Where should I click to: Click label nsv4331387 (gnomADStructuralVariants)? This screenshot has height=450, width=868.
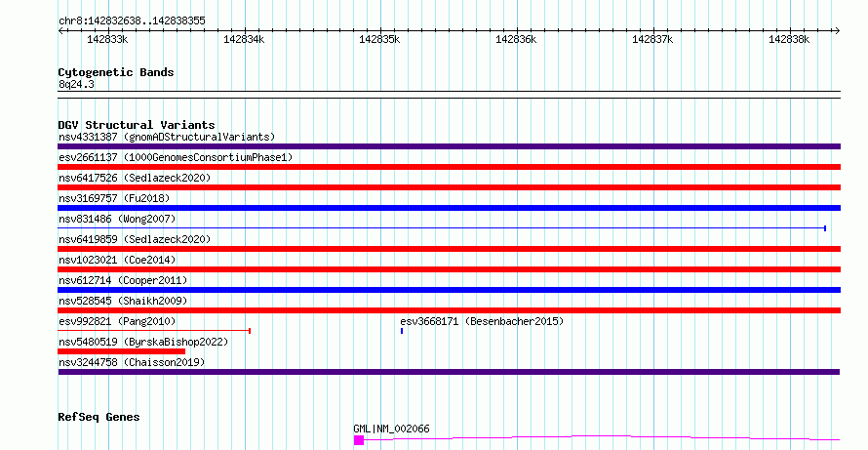167,137
